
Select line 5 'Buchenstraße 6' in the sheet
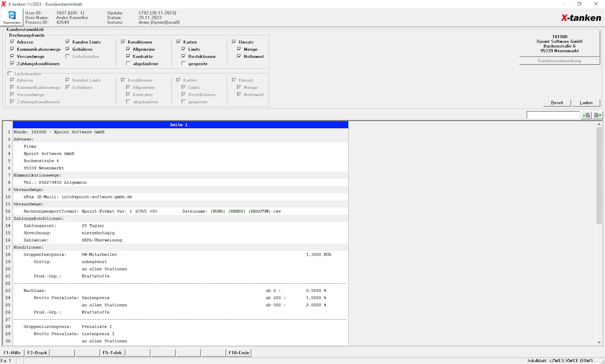[x=180, y=161]
